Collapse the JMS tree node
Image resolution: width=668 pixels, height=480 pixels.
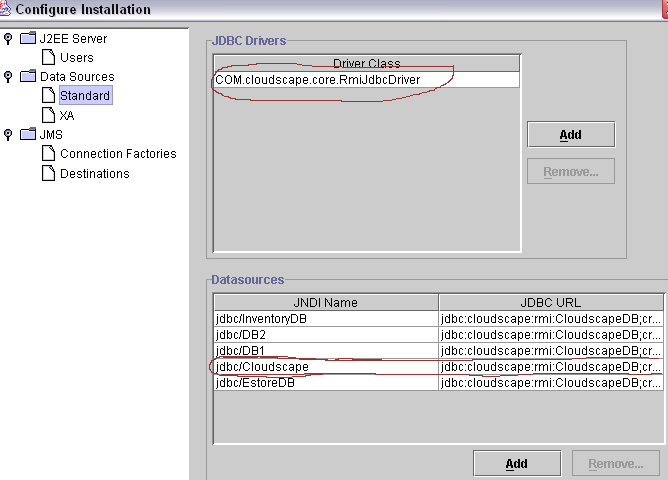pyautogui.click(x=8, y=135)
